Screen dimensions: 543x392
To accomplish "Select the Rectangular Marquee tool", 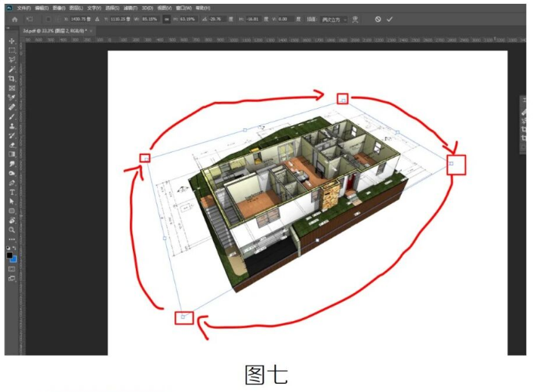I will (x=12, y=51).
